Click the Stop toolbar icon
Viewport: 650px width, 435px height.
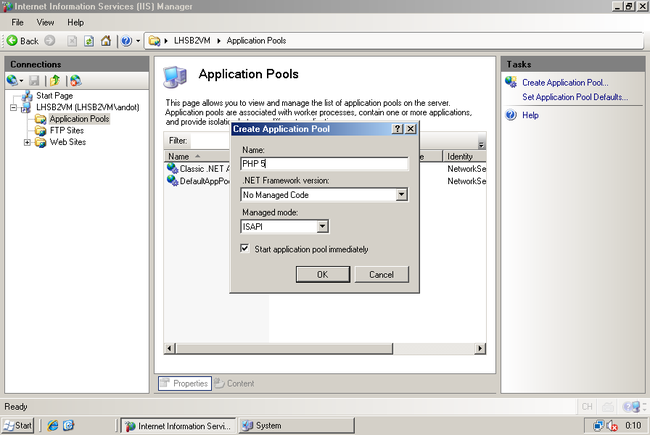[x=72, y=41]
